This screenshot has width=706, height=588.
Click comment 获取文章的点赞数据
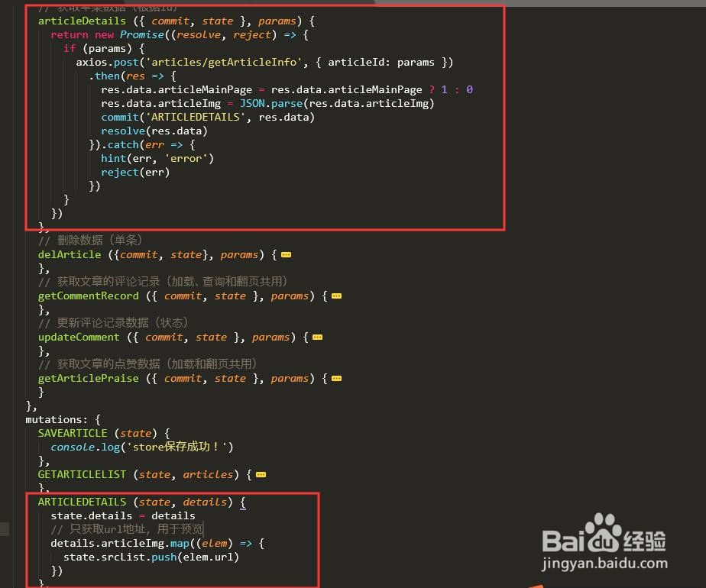[147, 364]
